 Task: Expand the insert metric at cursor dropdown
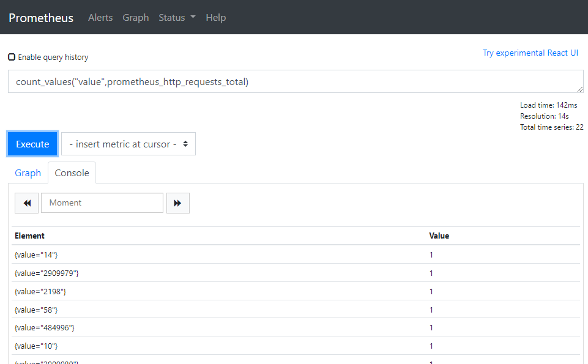128,144
